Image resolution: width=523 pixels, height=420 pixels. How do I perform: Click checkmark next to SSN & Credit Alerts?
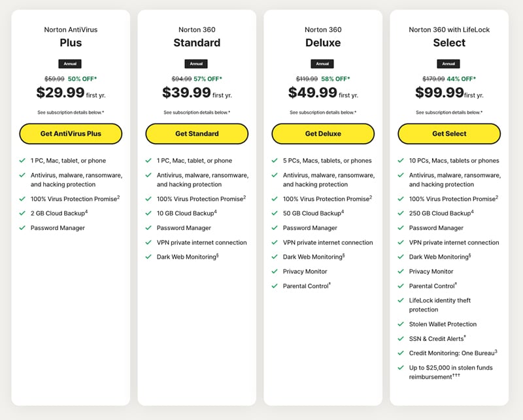coord(401,338)
